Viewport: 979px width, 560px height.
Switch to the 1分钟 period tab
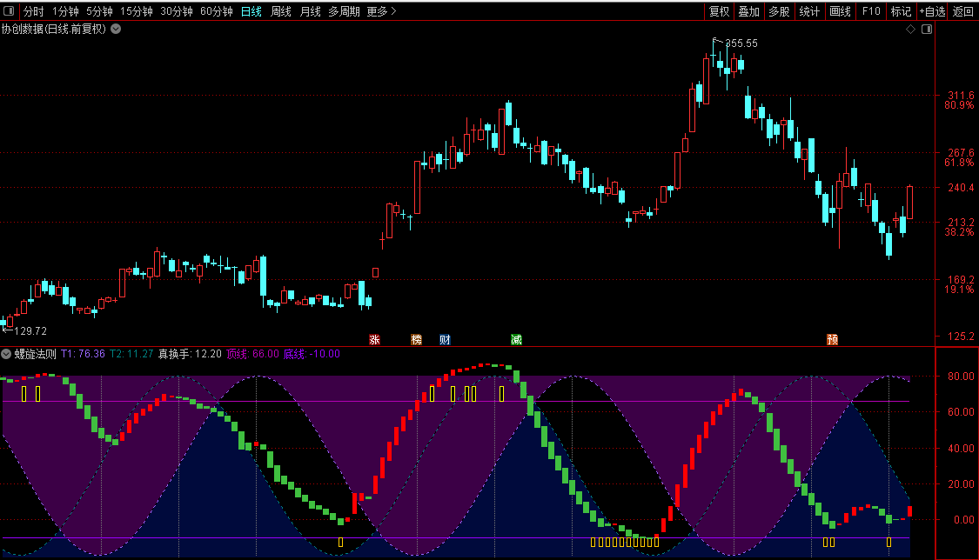click(65, 11)
